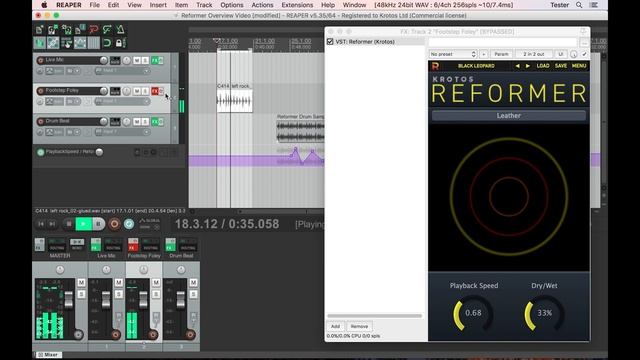Click the LOAD button in Reformer
The width and height of the screenshot is (640, 360).
click(x=543, y=66)
